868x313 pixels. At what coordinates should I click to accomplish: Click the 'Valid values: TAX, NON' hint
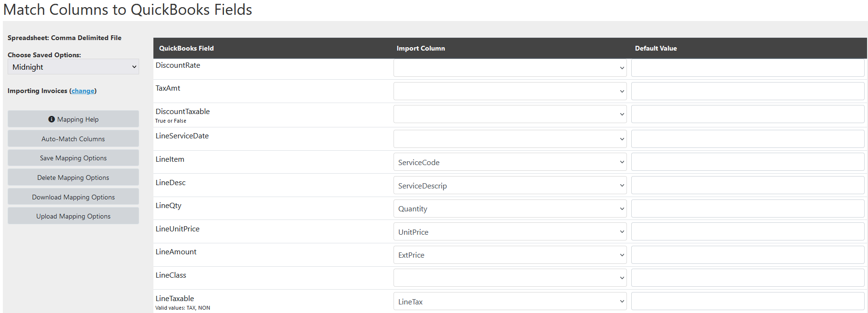tap(182, 308)
